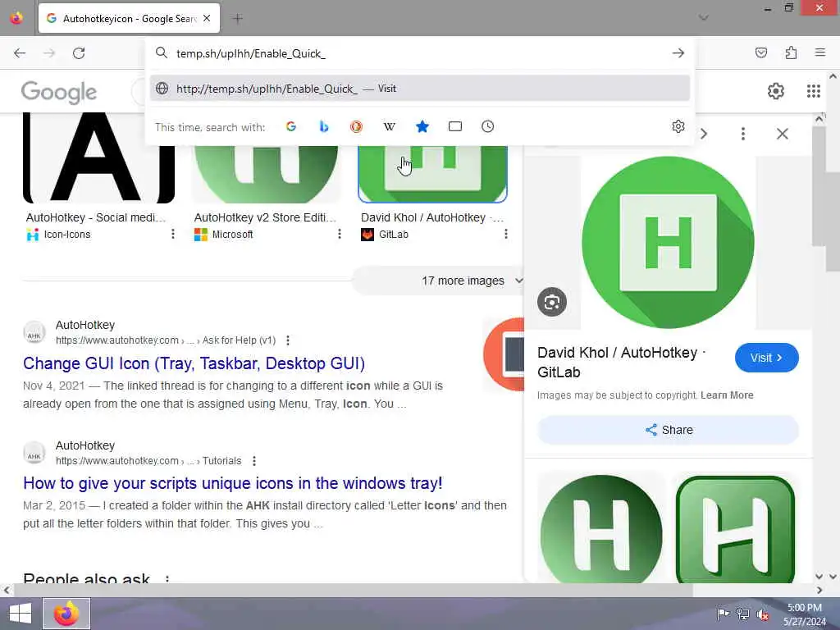Click the Visit button in preview panel

click(767, 358)
